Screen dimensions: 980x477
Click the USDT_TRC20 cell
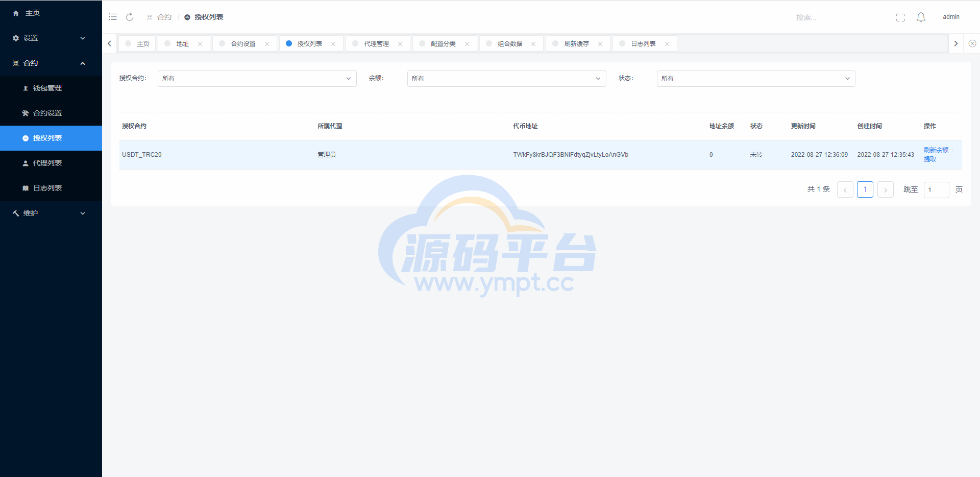[x=141, y=155]
